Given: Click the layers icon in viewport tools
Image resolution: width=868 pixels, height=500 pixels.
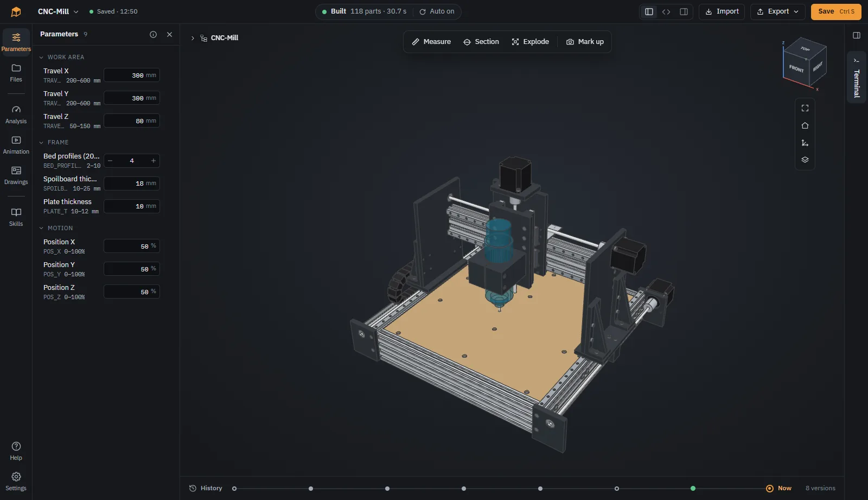Looking at the screenshot, I should 805,160.
